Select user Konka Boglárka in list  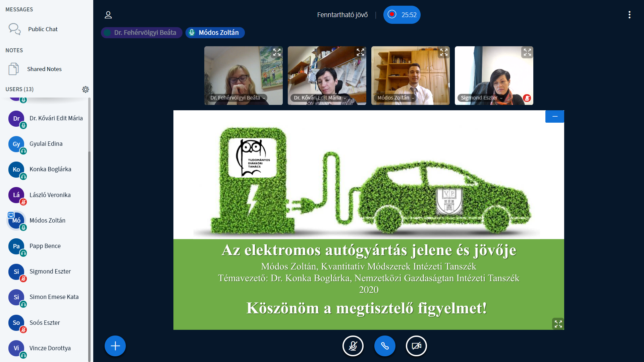[50, 169]
